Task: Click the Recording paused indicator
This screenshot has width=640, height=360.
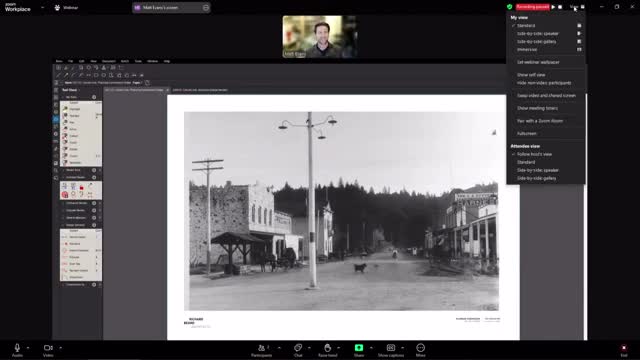Action: pos(532,7)
